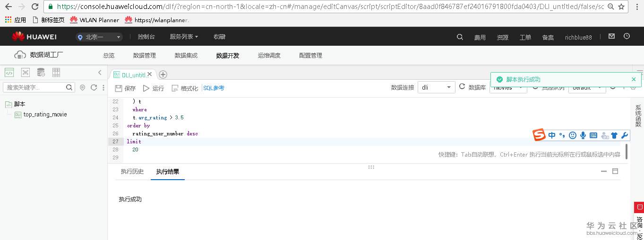Image resolution: width=644 pixels, height=240 pixels.
Task: Open the job development icon in sidebar
Action: (26, 73)
